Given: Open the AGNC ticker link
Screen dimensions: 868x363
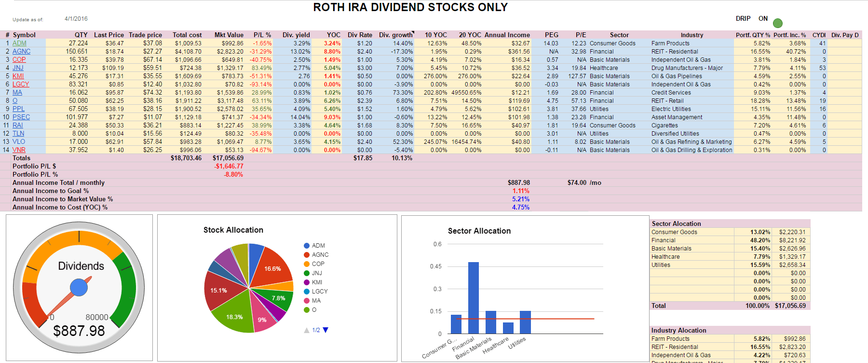Looking at the screenshot, I should 21,52.
